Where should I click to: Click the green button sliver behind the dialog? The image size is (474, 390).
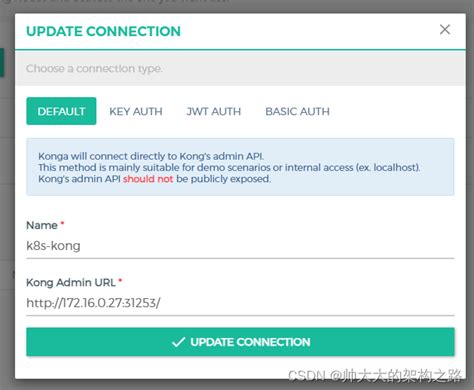click(2, 62)
